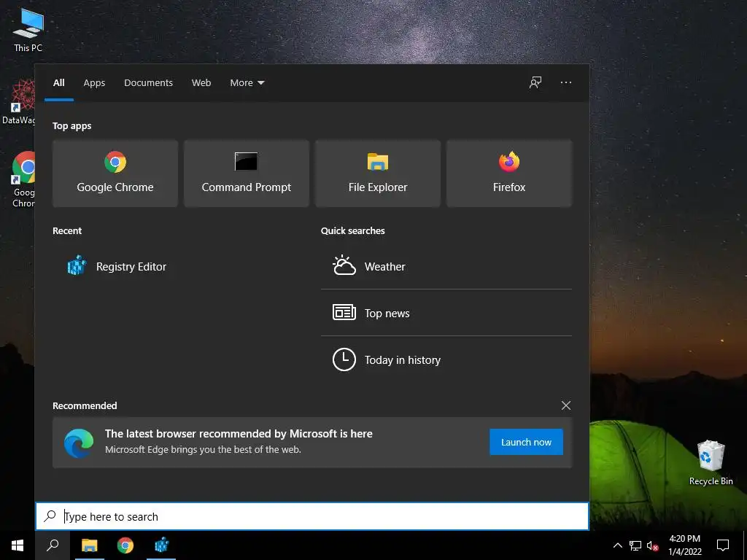This screenshot has height=560, width=747.
Task: Click the muted volume tray icon
Action: coord(653,545)
